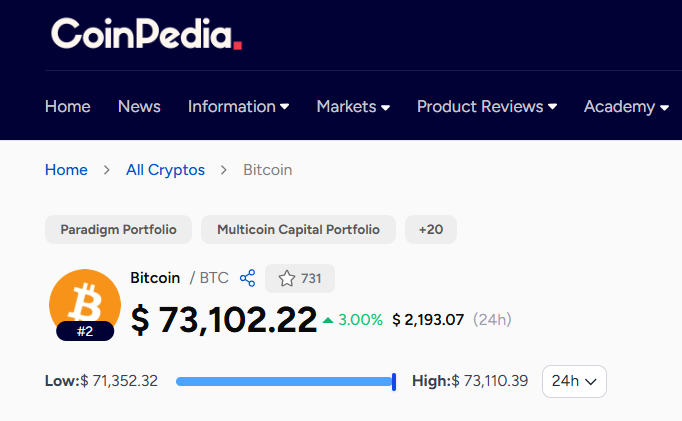Open the Academy dropdown menu
682x421 pixels.
tap(626, 106)
